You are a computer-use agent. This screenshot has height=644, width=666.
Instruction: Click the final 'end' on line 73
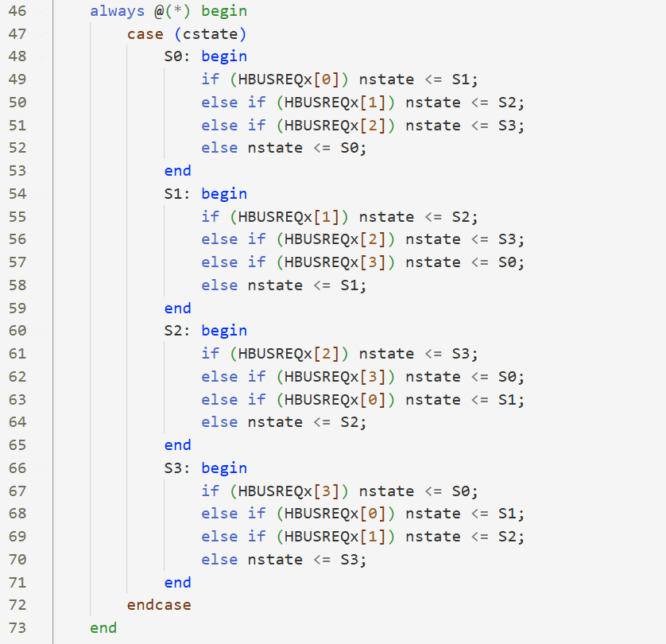tap(103, 628)
